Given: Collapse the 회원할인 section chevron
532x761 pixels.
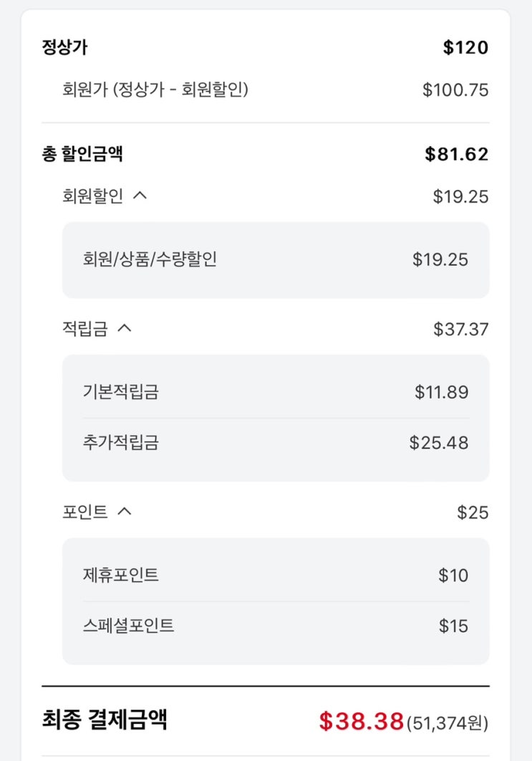Looking at the screenshot, I should click(x=140, y=196).
